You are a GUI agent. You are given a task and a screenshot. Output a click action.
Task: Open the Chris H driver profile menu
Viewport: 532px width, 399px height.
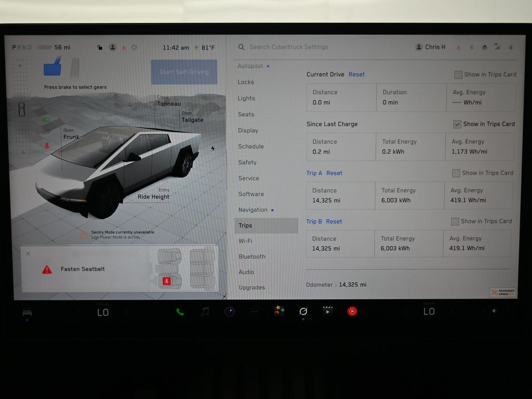pyautogui.click(x=430, y=47)
